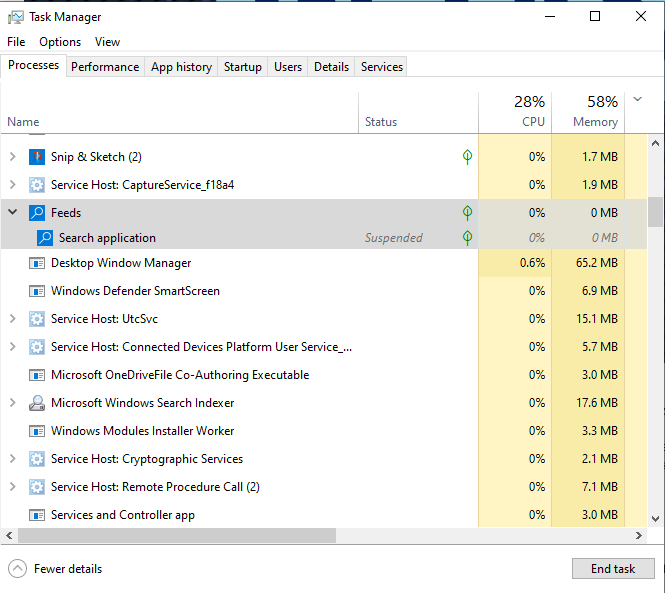Expand Service Host: CaptureService_f18a4
This screenshot has height=593, width=665.
(x=13, y=185)
